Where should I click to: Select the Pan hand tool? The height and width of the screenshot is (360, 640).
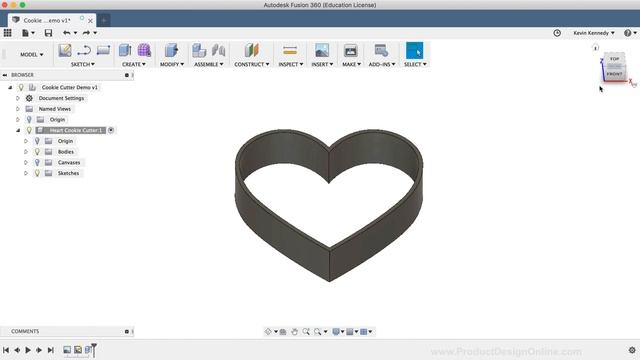[x=294, y=332]
